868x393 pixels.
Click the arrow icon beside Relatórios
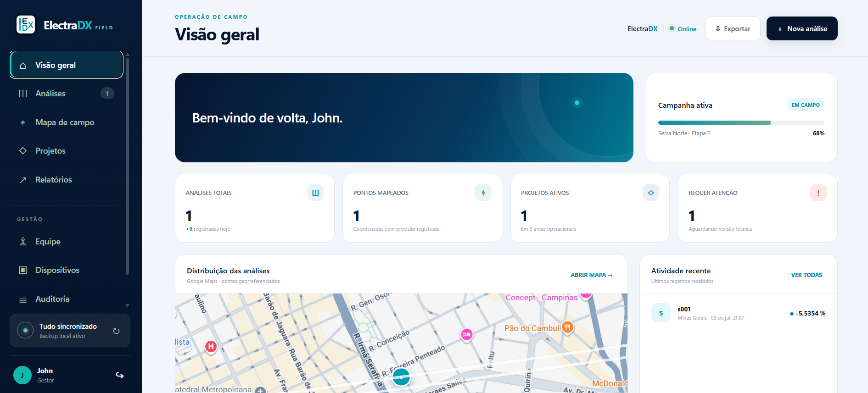click(23, 180)
